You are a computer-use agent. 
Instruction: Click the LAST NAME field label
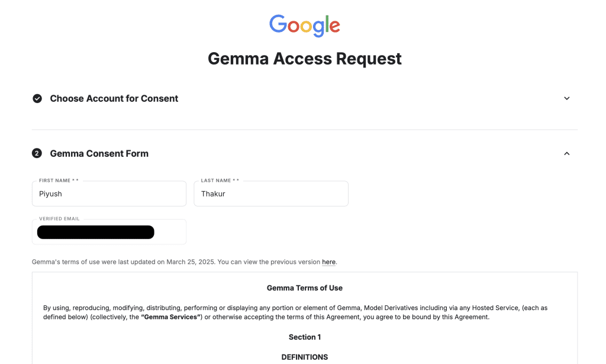[x=220, y=181]
